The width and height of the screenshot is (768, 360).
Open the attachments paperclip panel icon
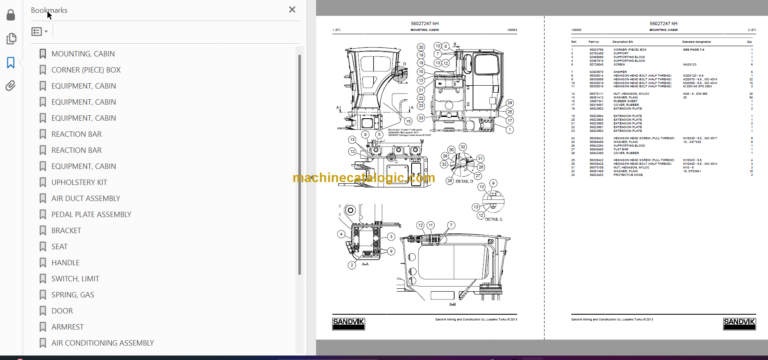tap(10, 86)
